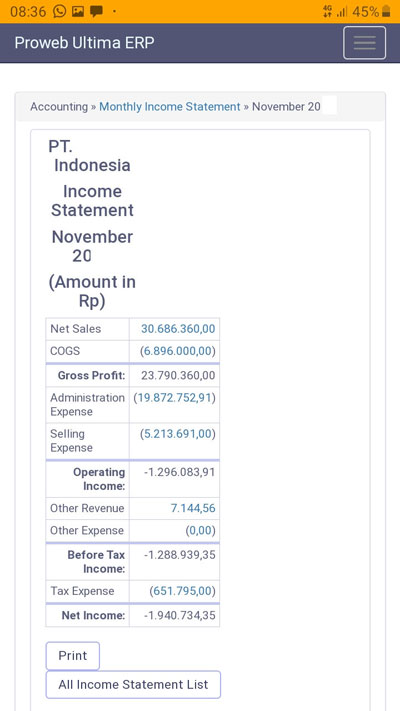Open COGS amount 6.896.000,00 details
The image size is (400, 711).
click(x=177, y=351)
